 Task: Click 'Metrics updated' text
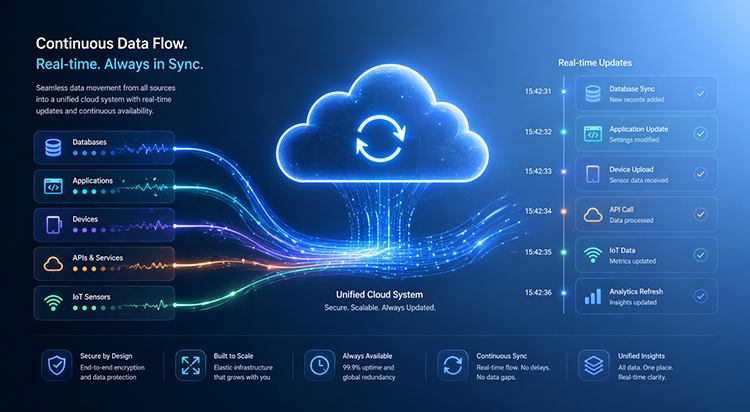633,261
